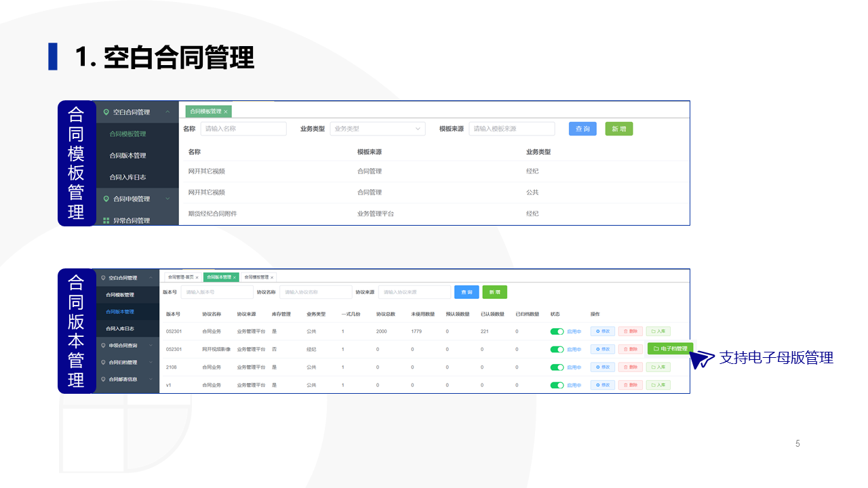Viewport: 868px width, 488px height.
Task: Toggle 启用中 switch for version v1 row
Action: [557, 385]
